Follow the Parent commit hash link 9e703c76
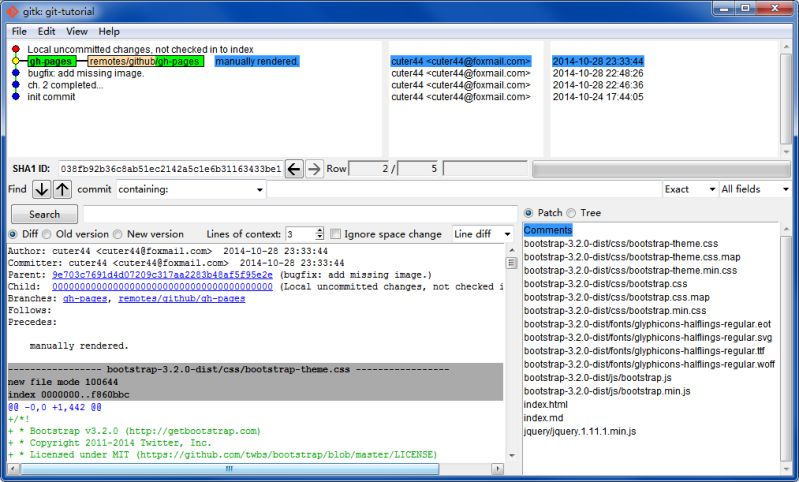799x482 pixels. pos(162,275)
